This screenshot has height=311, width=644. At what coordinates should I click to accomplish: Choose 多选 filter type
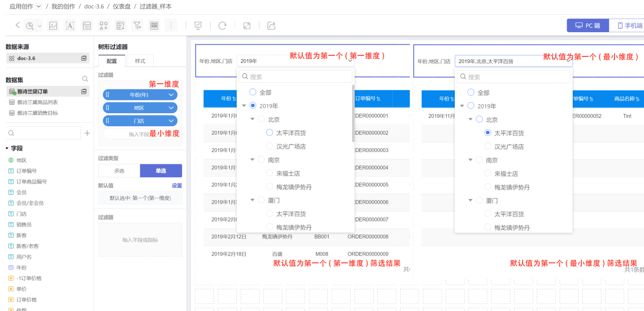coord(119,170)
